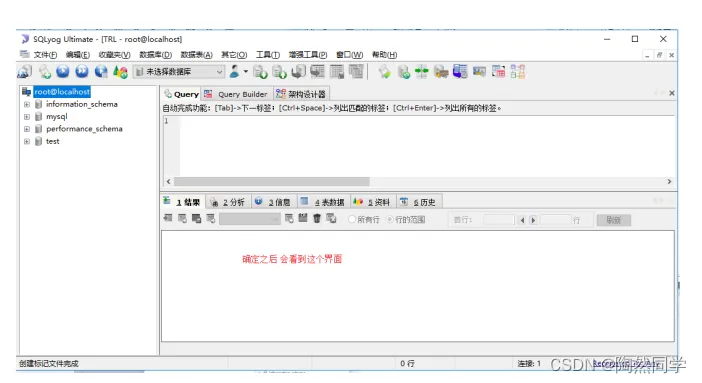
Task: Click the database with truck icon
Action: pos(441,72)
